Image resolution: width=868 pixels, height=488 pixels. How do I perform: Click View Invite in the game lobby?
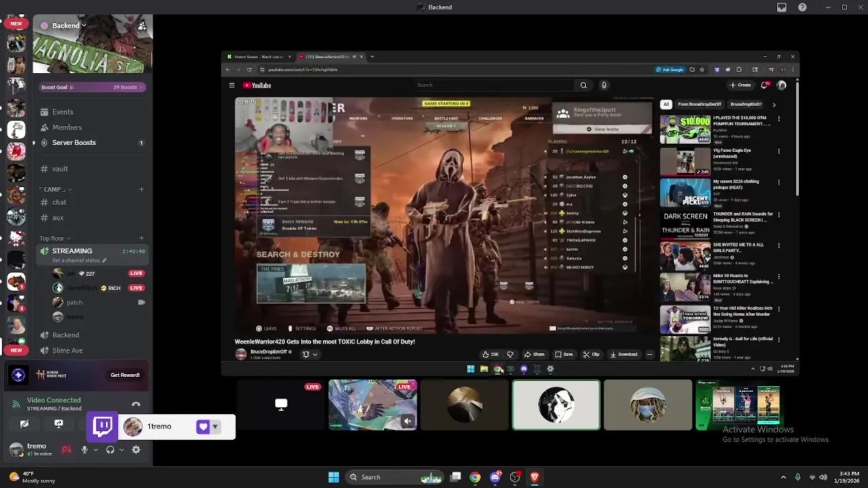[x=602, y=129]
